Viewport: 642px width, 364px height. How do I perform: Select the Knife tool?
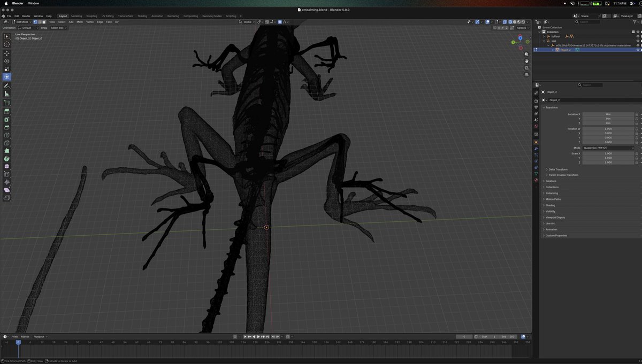click(7, 143)
